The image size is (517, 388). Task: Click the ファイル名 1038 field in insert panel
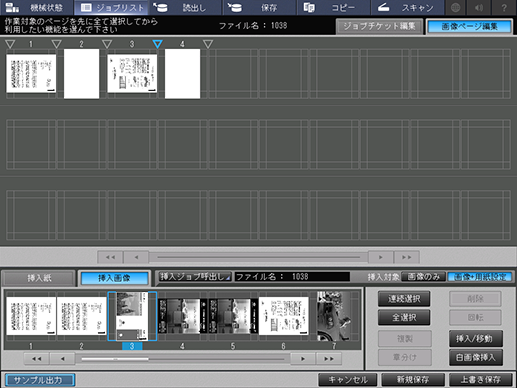[x=292, y=277]
